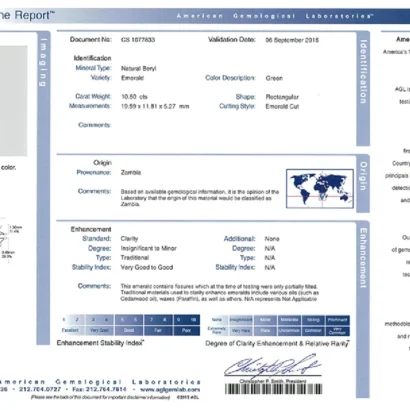Screen dimensions: 410x410
Task: Click the 'Prominent' cell in clarity scale
Action: [x=337, y=320]
